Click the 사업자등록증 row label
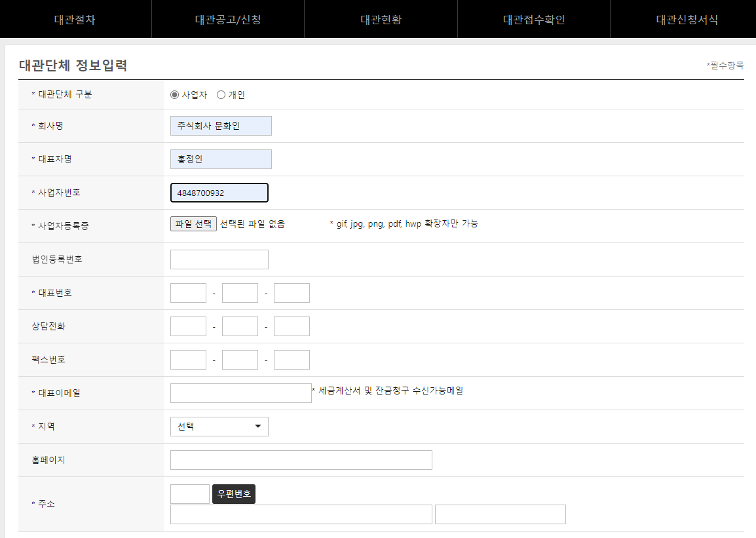This screenshot has width=756, height=538. point(60,225)
